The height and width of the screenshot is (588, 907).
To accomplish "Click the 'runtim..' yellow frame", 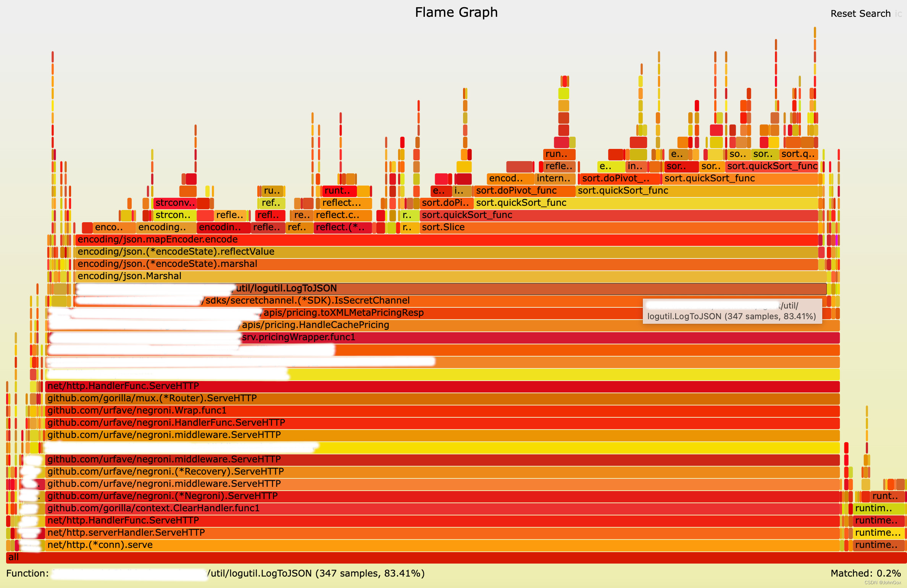I will click(x=880, y=508).
